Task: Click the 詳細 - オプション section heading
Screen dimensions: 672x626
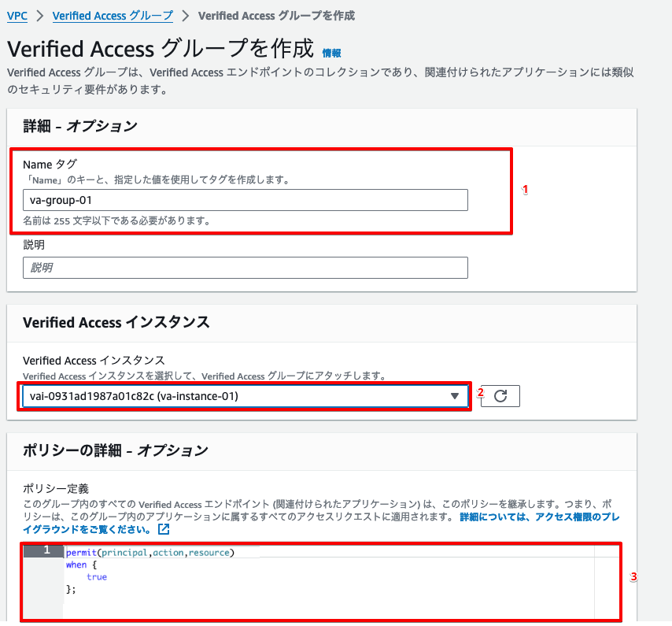Action: pos(80,126)
